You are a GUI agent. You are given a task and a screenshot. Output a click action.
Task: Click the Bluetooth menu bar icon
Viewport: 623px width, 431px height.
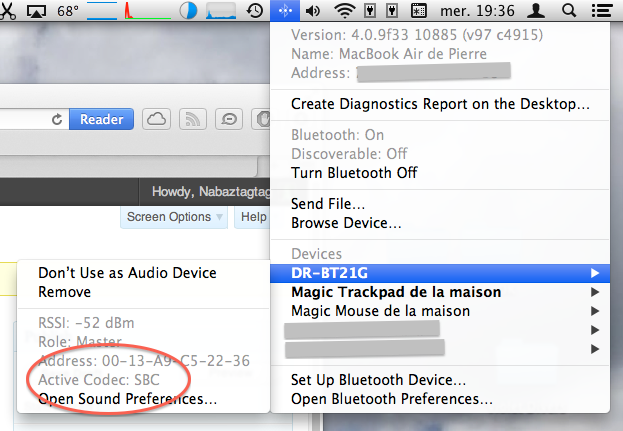click(285, 12)
